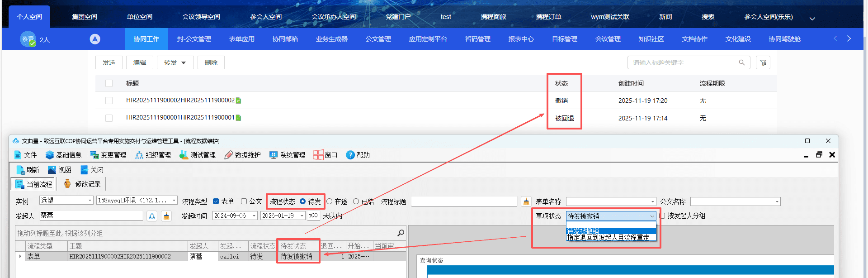The height and width of the screenshot is (278, 868).
Task: Click the filter icon beside search box
Action: (763, 62)
